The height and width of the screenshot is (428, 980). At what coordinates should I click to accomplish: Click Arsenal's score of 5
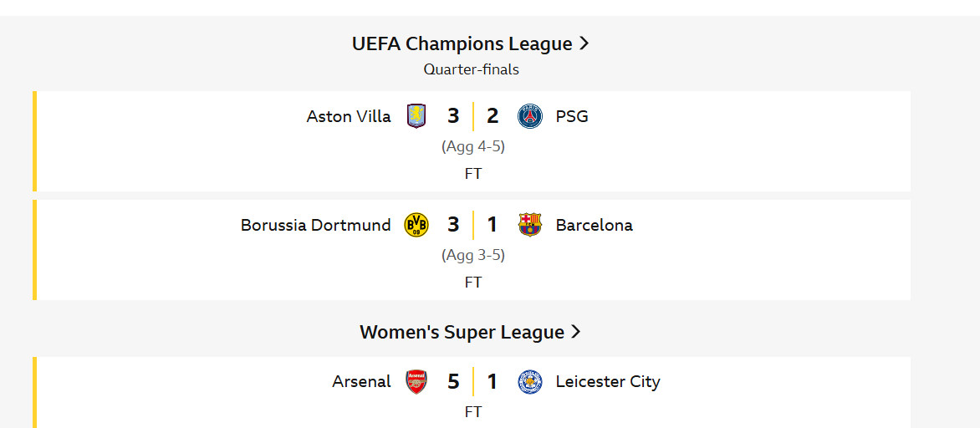click(453, 382)
